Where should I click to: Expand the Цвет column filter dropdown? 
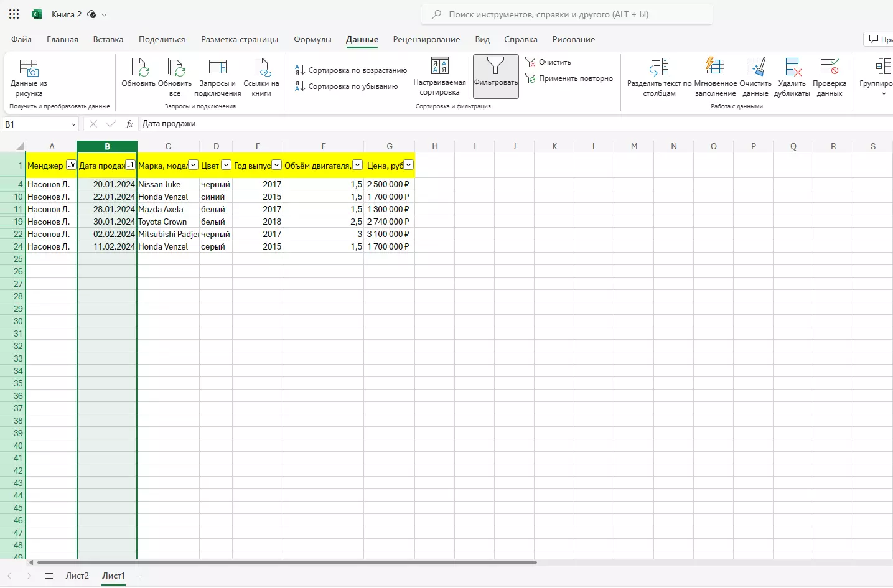click(x=227, y=165)
